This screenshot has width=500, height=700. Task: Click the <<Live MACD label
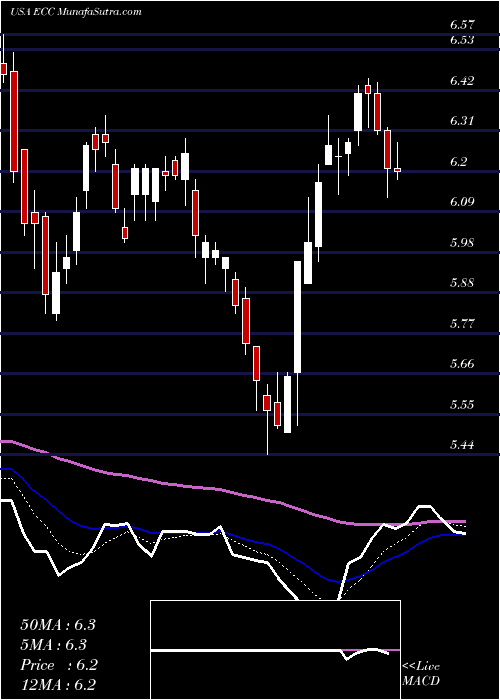pos(421,674)
